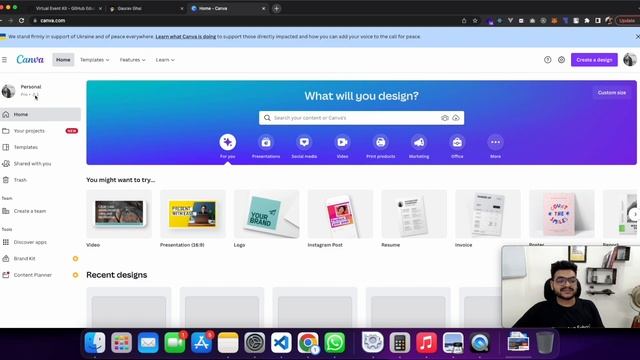Bookmark page with the star icon

point(475,20)
